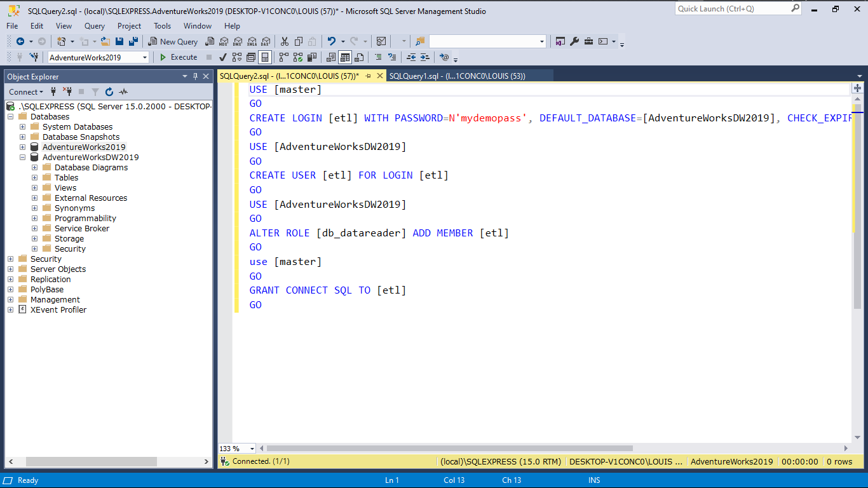Click the Decrease Indent icon
868x488 pixels.
click(411, 57)
